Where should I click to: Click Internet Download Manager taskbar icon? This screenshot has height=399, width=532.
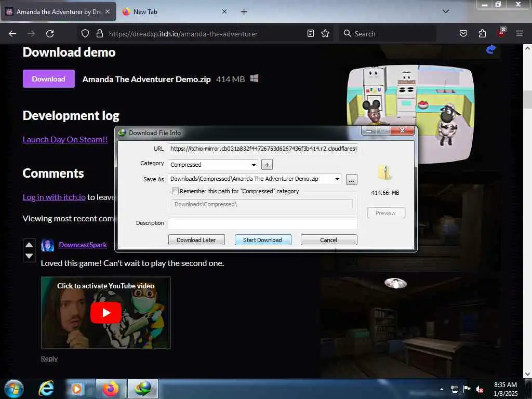pyautogui.click(x=143, y=389)
